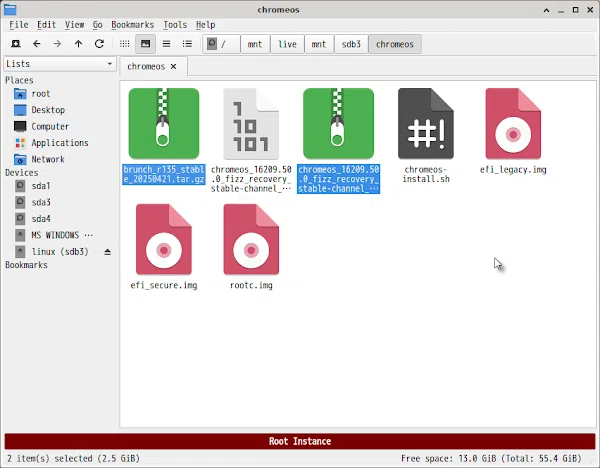Select the chromeos-install.sh script icon
600x468 pixels.
pos(426,124)
